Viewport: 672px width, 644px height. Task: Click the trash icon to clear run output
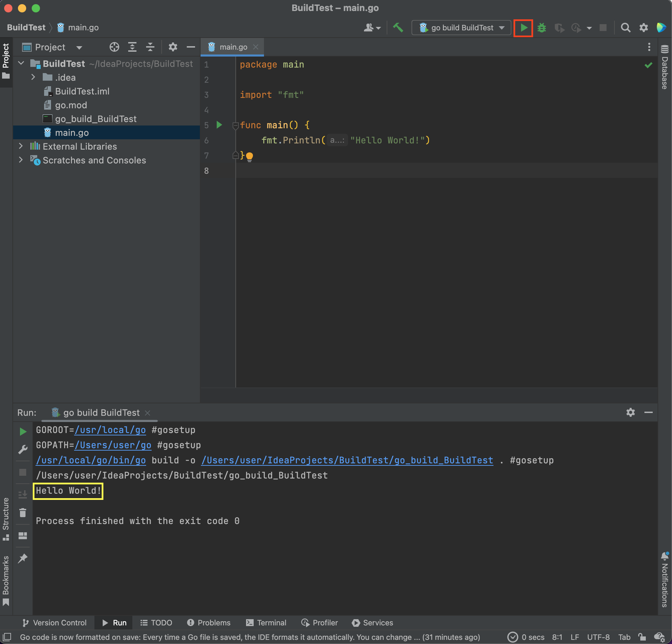point(23,513)
